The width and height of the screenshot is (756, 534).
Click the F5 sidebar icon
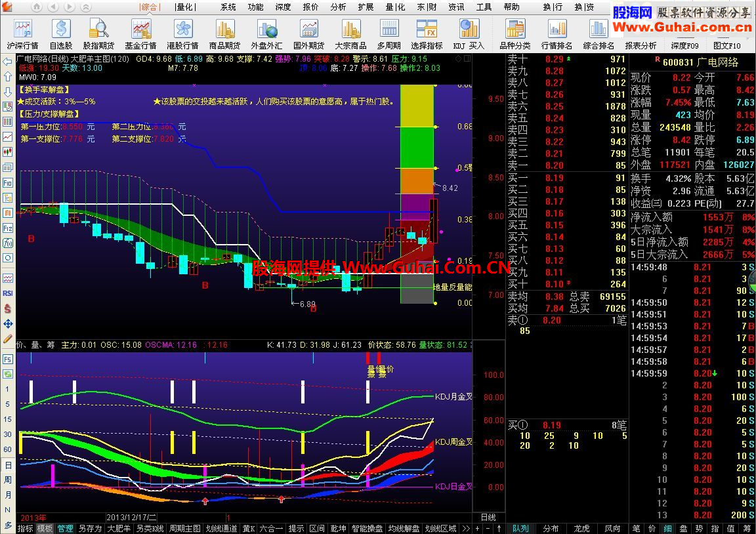[x=7, y=359]
